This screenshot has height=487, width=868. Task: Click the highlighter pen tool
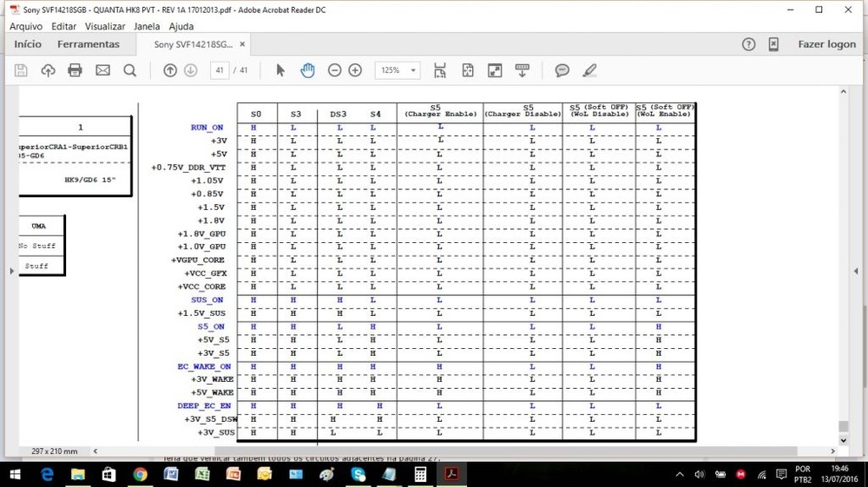[589, 70]
